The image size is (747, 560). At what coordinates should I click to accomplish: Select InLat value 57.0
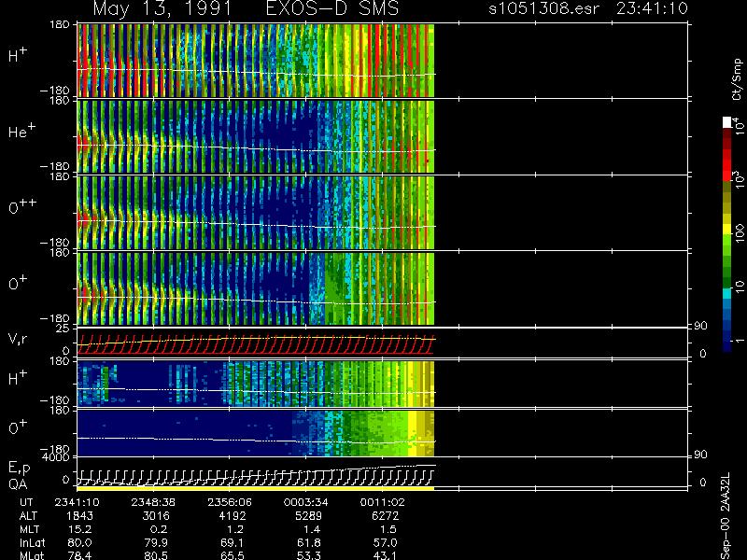[x=385, y=542]
